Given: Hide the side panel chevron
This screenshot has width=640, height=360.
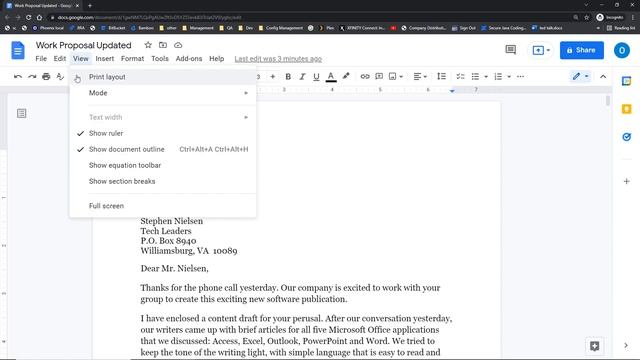Looking at the screenshot, I should coord(626,346).
